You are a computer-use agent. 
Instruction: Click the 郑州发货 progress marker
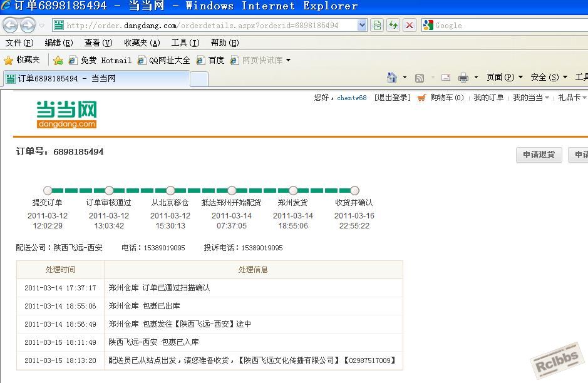coord(293,190)
